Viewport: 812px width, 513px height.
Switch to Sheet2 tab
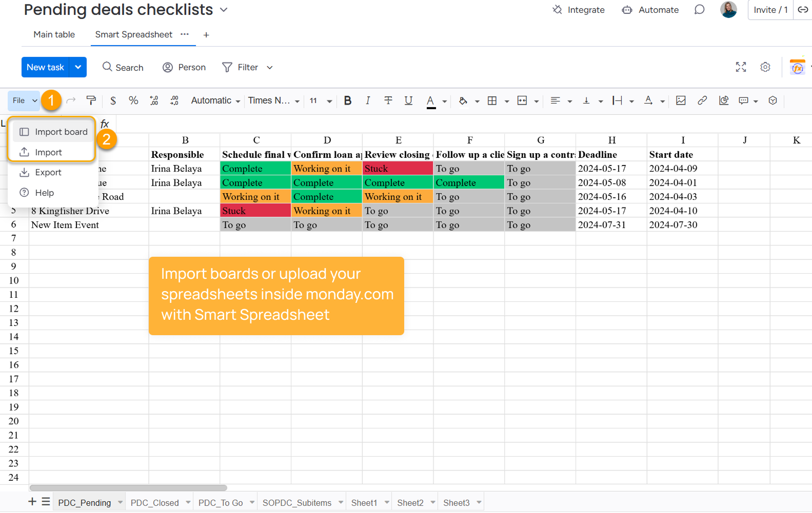(410, 503)
